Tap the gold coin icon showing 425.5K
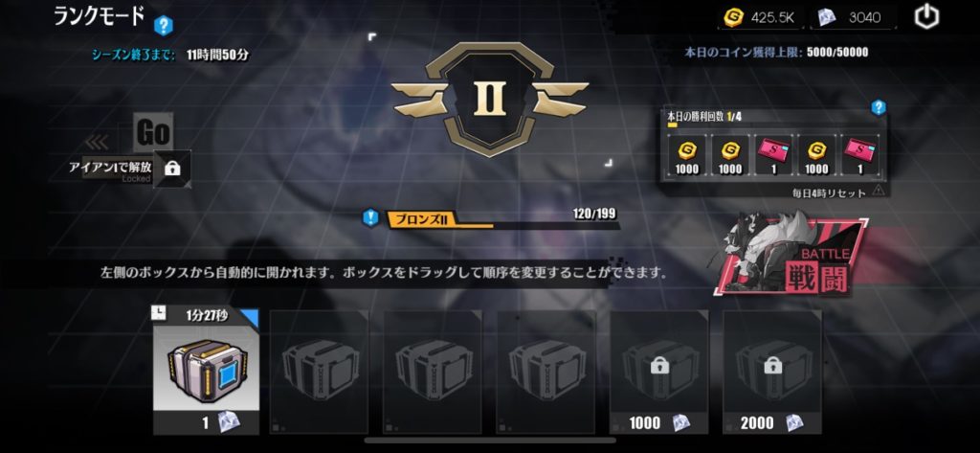The width and height of the screenshot is (980, 453). click(x=733, y=17)
